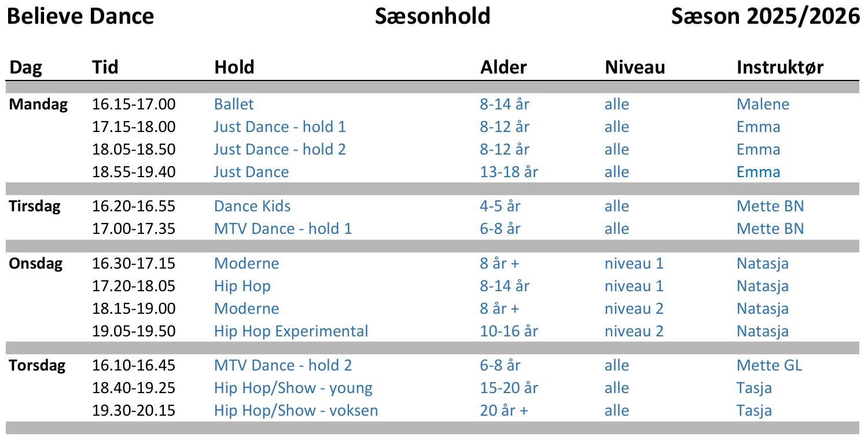
Task: Select the Sæson 2025/2026 heading
Action: [765, 16]
